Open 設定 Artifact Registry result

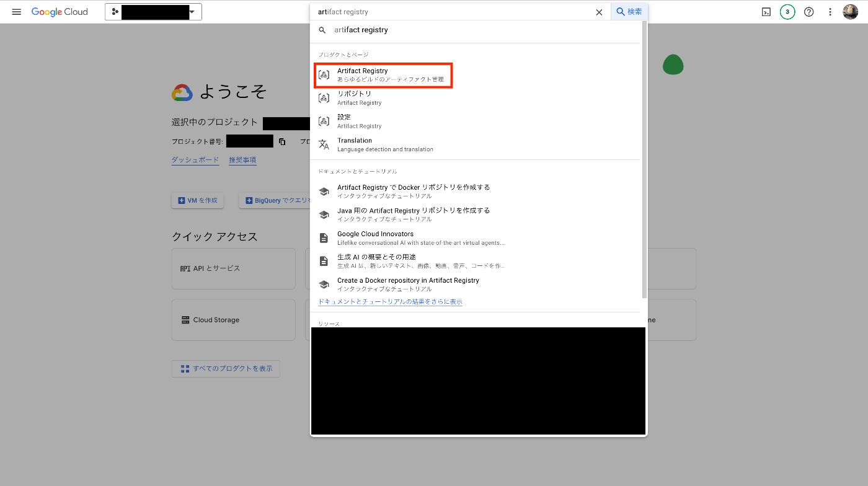tap(476, 122)
